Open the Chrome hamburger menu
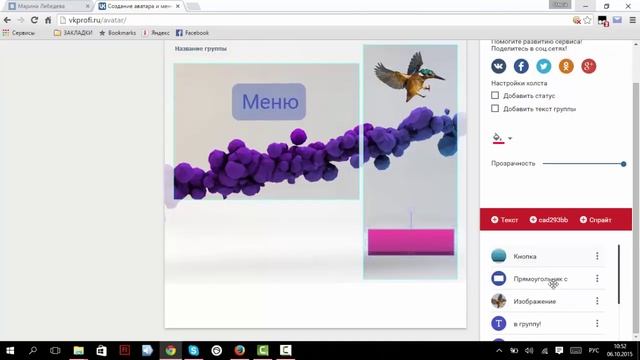The width and height of the screenshot is (640, 360). [x=632, y=20]
